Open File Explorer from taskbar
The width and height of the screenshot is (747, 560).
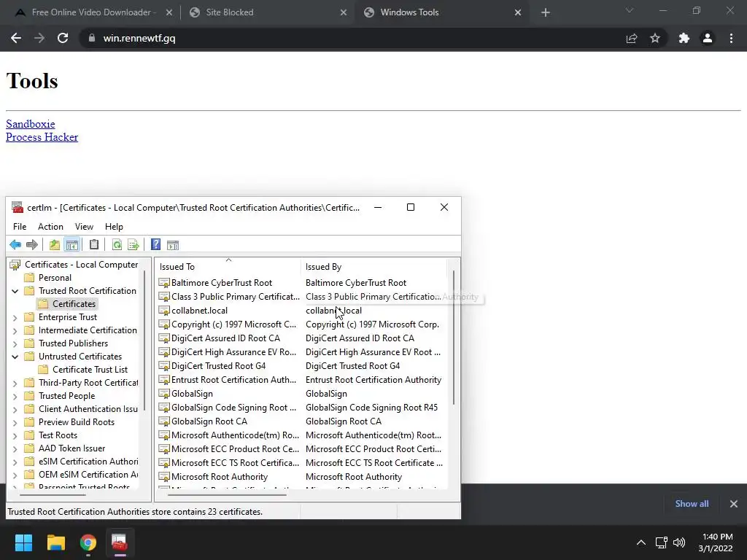pos(55,542)
